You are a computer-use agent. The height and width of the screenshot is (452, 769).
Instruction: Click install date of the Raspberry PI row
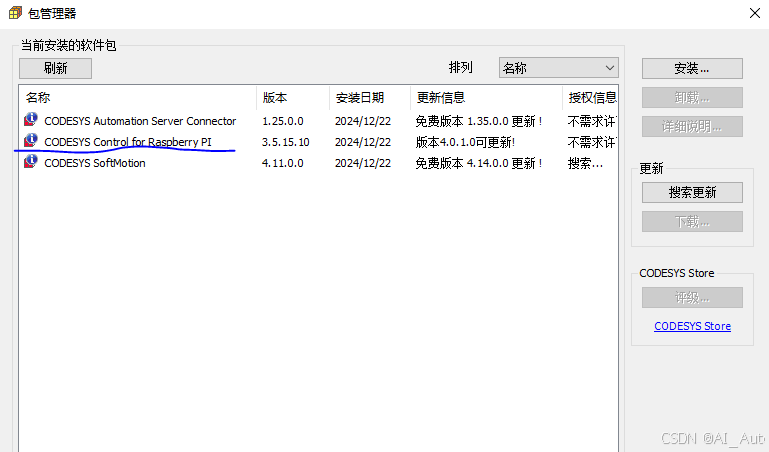tap(363, 142)
